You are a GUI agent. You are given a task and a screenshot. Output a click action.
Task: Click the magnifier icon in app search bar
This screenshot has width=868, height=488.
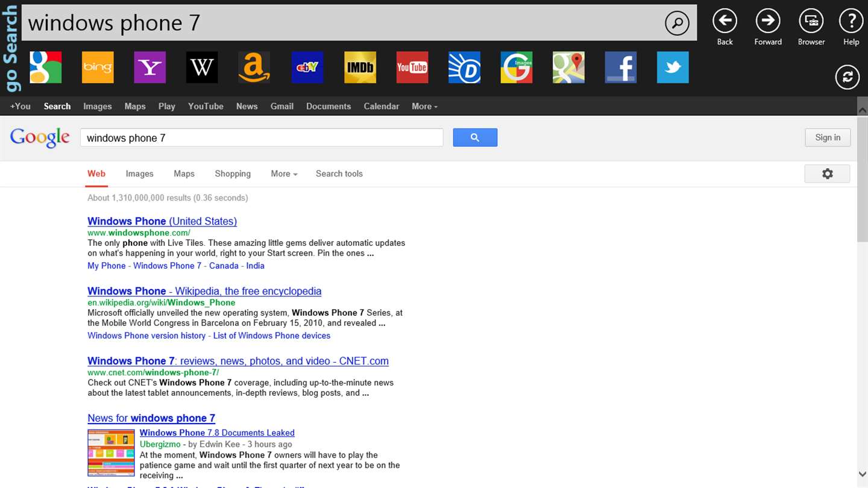[x=677, y=23]
